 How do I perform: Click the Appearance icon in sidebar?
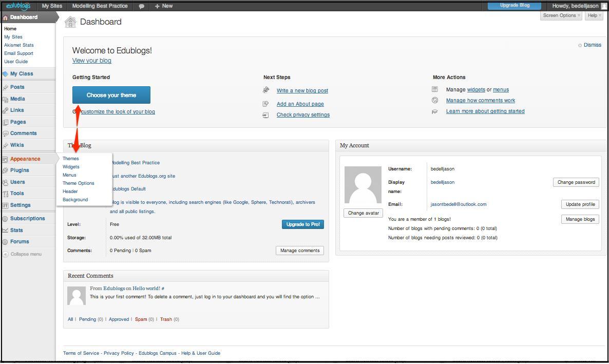(5, 159)
